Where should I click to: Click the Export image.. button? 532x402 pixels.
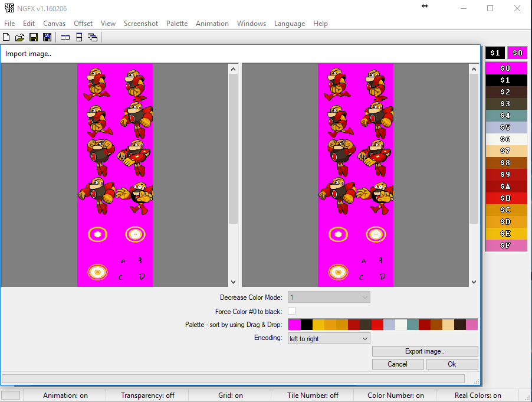coord(425,351)
